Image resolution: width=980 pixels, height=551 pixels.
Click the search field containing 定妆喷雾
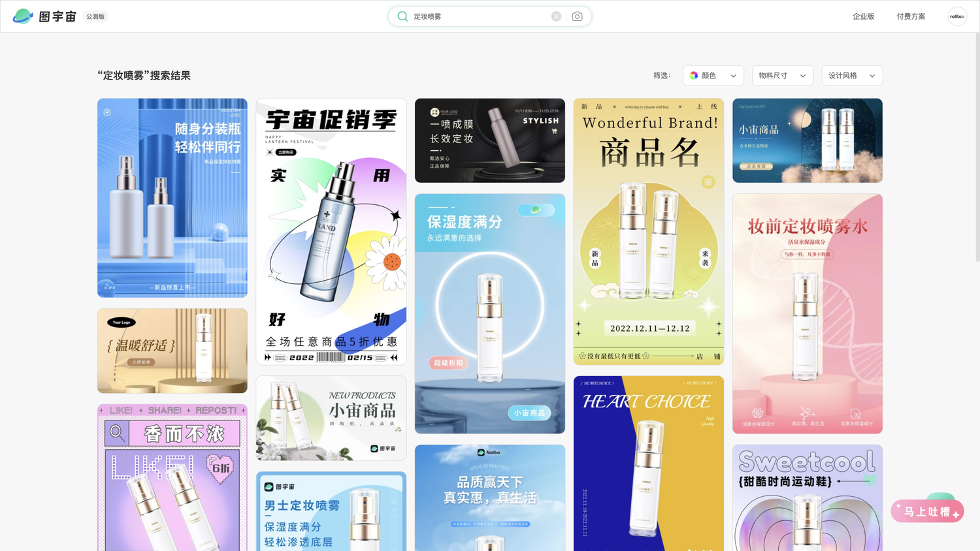click(490, 16)
